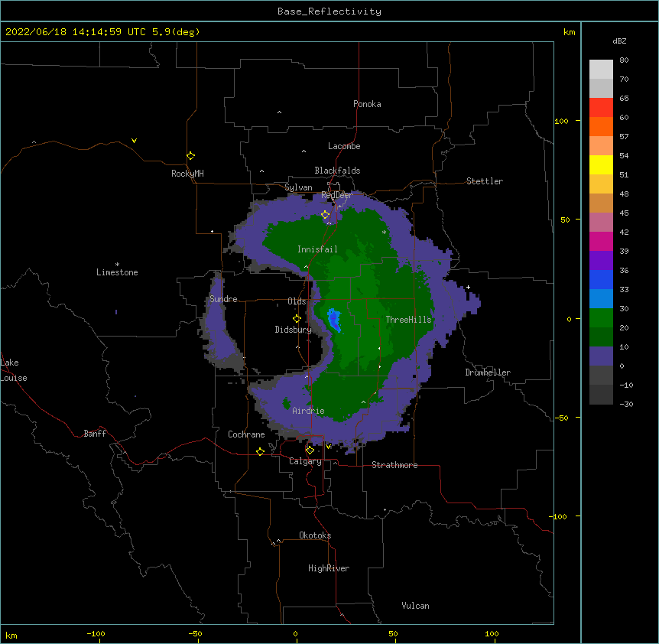
Task: Click the 2022/06/18 14:14:59 UTC timestamp
Action: pos(76,32)
